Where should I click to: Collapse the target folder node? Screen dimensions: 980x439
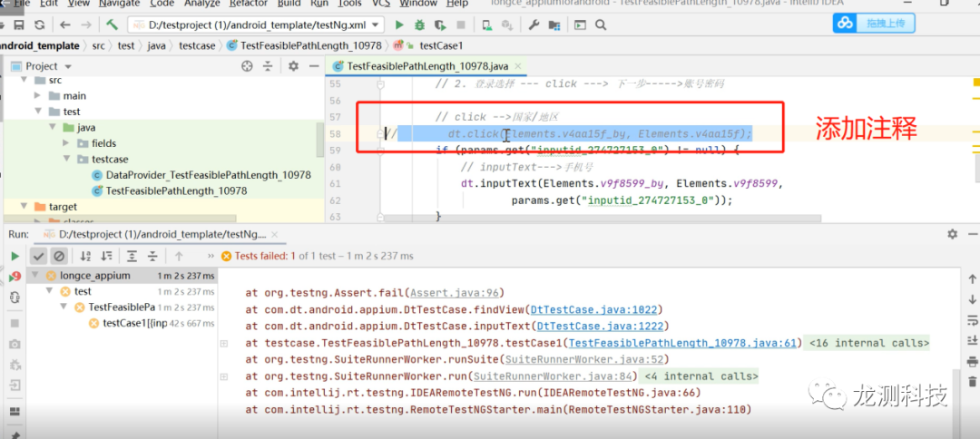click(x=24, y=207)
